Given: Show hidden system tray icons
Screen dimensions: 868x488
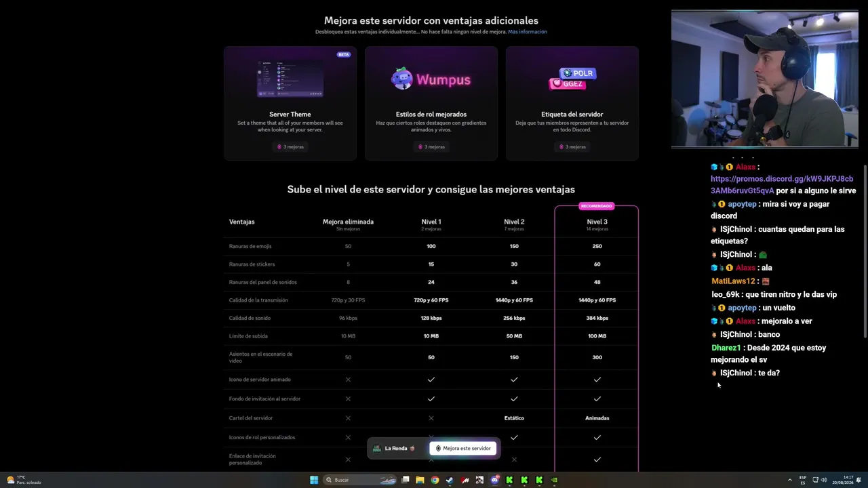Looking at the screenshot, I should point(789,480).
